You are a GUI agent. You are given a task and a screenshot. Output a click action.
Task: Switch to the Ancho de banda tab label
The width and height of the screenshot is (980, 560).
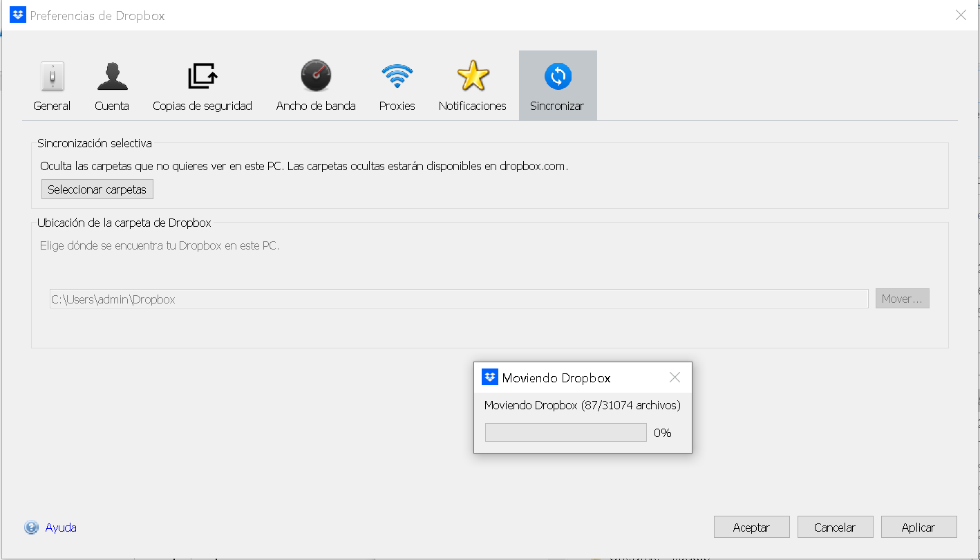(x=316, y=106)
